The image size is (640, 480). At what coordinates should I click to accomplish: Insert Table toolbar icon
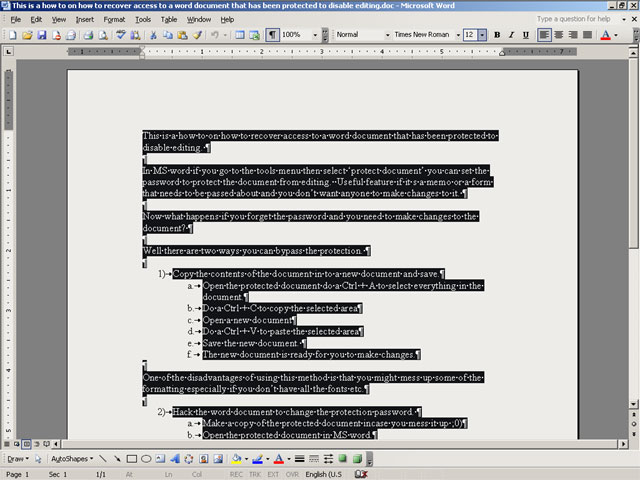240,35
